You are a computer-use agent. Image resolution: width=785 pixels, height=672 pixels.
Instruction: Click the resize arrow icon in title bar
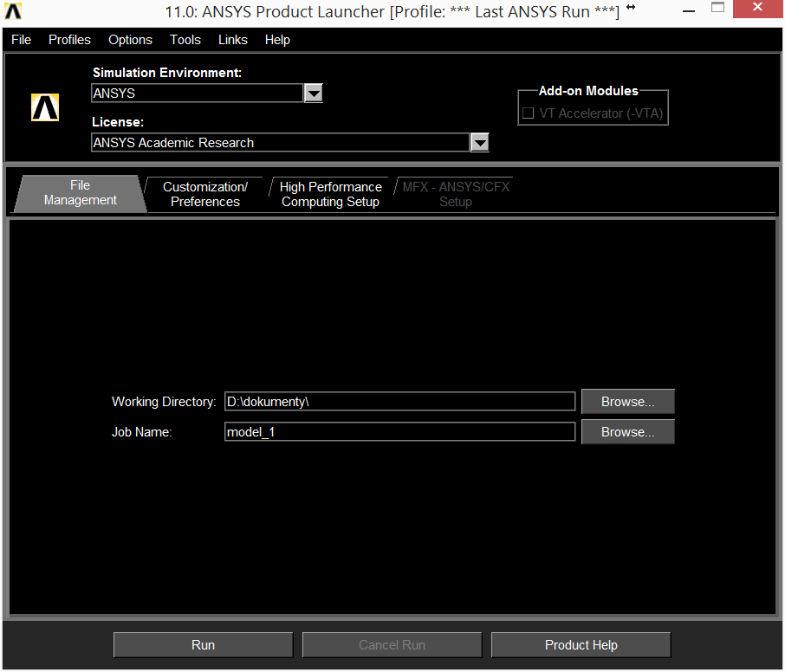coord(631,7)
